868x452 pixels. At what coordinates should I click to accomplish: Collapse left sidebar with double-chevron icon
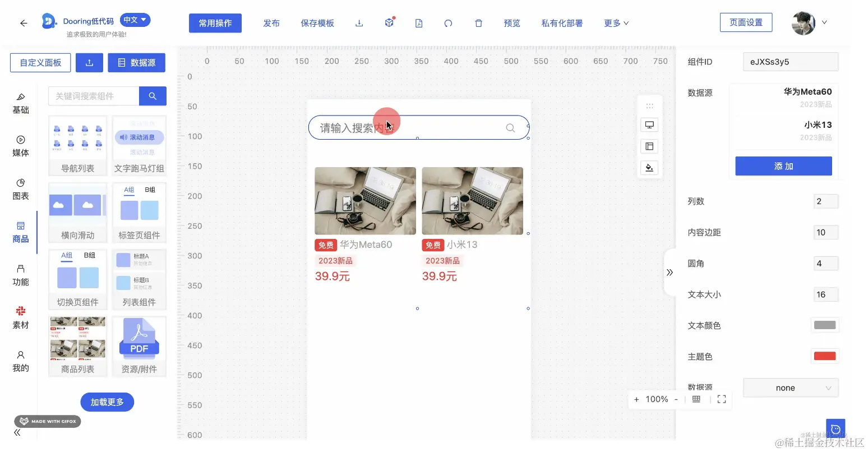click(x=17, y=432)
